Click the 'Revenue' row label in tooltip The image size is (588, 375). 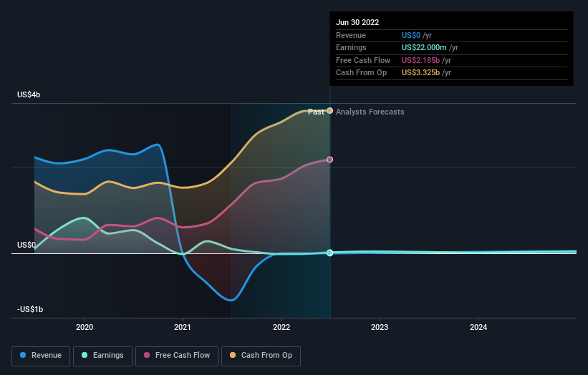pos(351,35)
